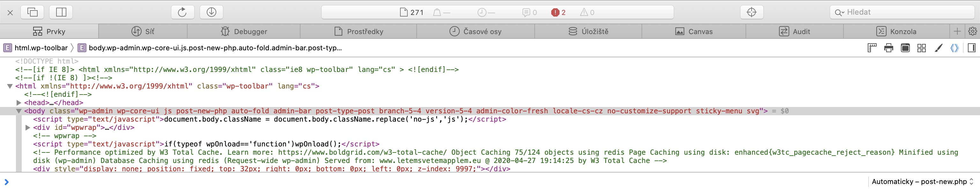Click the settings gear icon
The image size is (980, 191).
(x=972, y=31)
